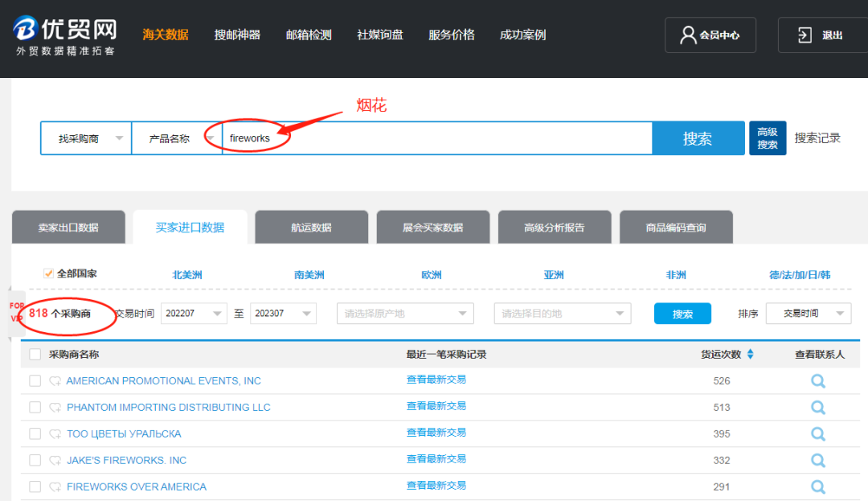Click the logout exit icon button

click(x=821, y=35)
